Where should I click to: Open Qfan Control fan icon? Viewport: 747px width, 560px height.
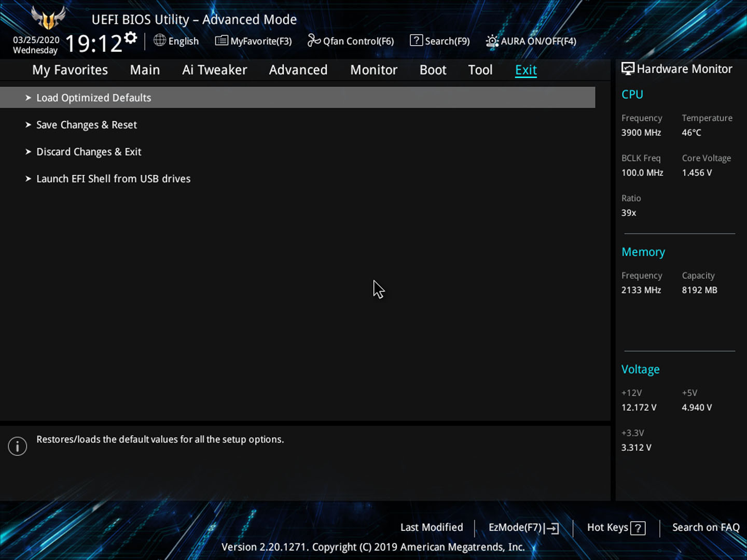314,40
